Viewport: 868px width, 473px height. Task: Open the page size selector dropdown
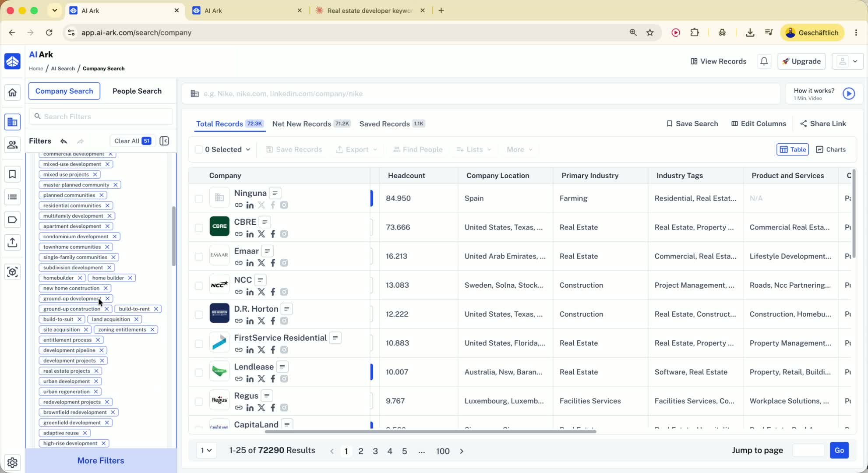coord(206,451)
